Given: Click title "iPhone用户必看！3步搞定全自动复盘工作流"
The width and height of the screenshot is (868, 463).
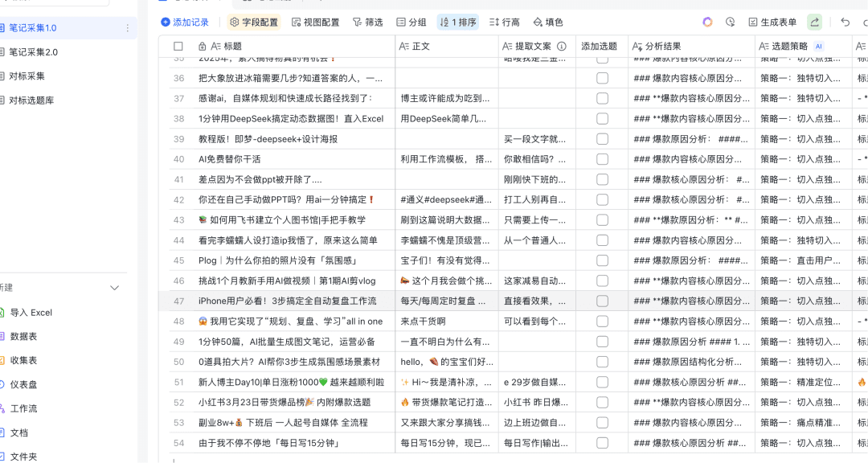Looking at the screenshot, I should click(287, 301).
